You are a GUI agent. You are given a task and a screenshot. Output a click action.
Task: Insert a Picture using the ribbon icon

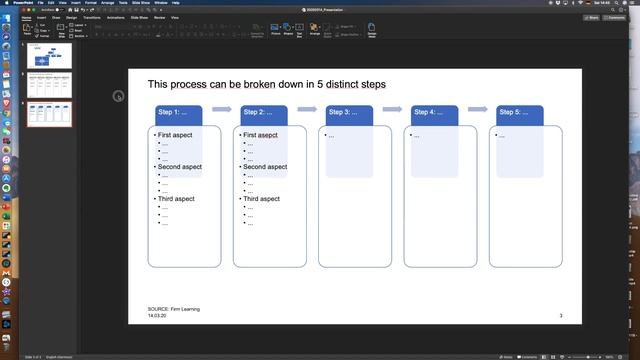tap(274, 27)
